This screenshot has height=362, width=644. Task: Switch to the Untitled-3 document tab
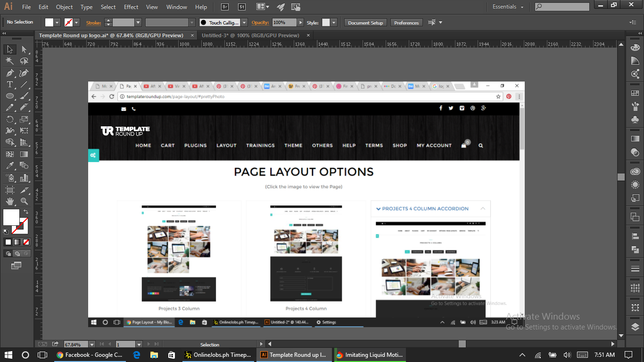pyautogui.click(x=250, y=35)
